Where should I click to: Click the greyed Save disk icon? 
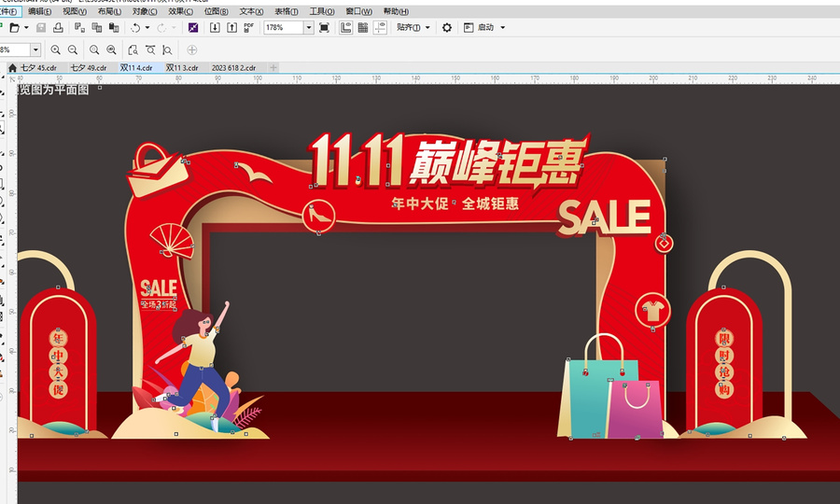(x=41, y=27)
